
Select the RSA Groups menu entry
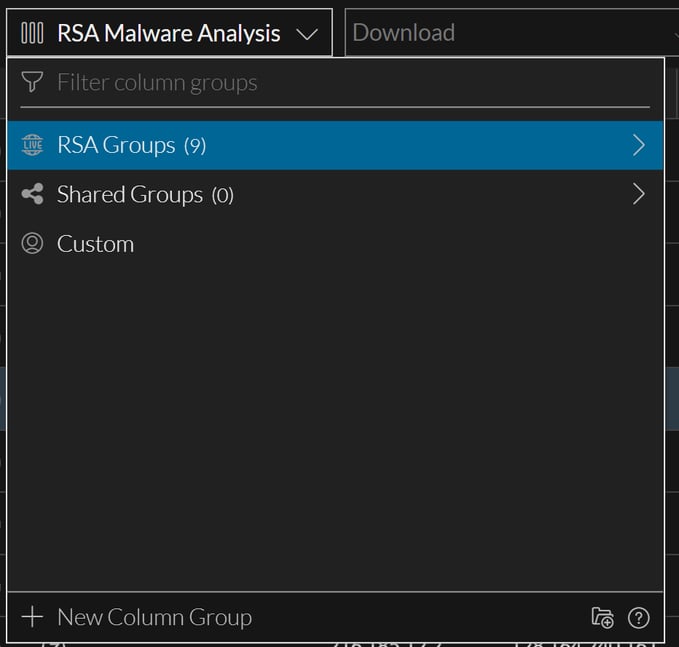[x=116, y=145]
